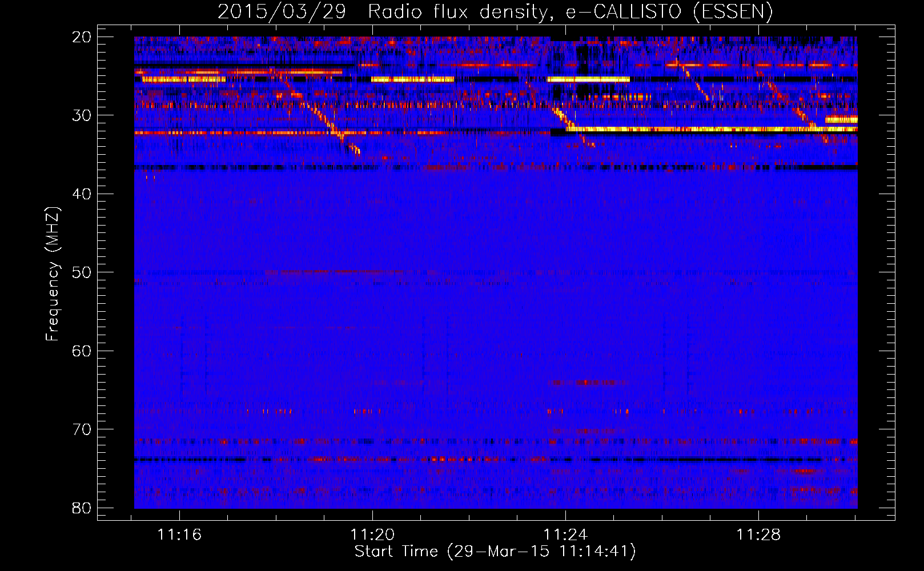Click the 50 frequency tick label

coord(82,272)
